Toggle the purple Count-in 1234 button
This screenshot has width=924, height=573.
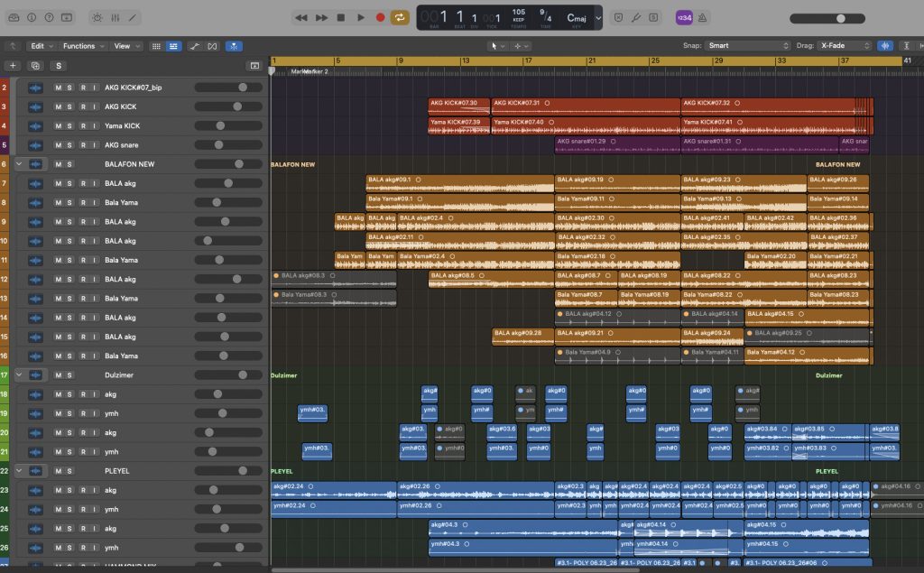click(684, 17)
